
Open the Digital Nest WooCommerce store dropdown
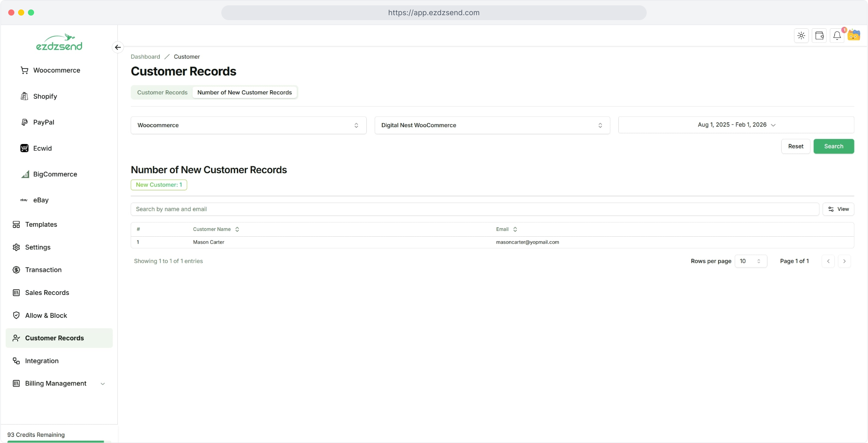(492, 125)
